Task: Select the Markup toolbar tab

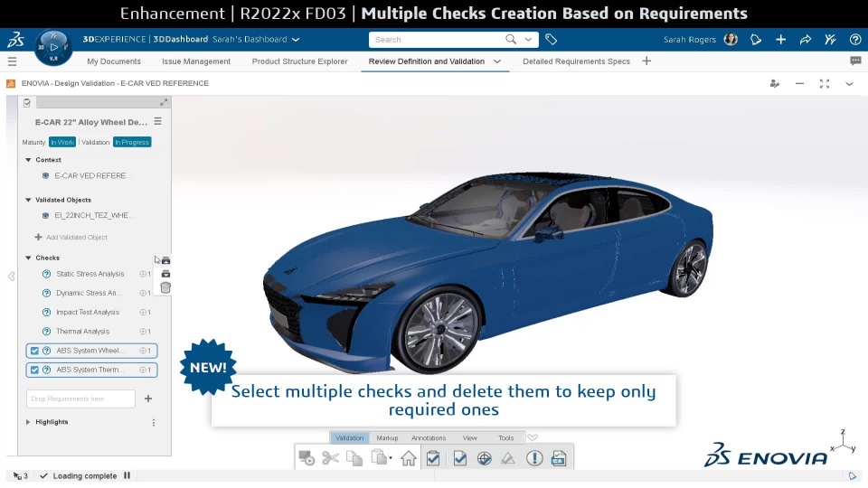Action: pyautogui.click(x=387, y=437)
